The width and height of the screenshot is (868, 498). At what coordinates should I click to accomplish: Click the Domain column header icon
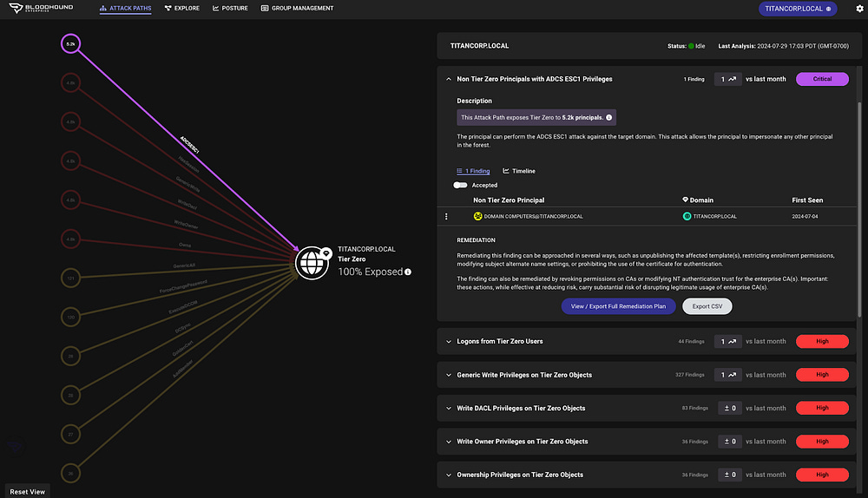coord(686,200)
